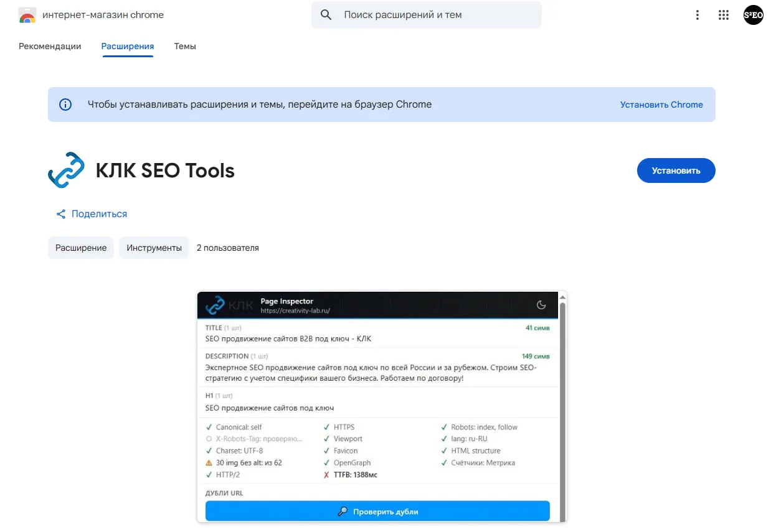This screenshot has width=771, height=532.
Task: Click the checkmark next to HTML structure
Action: [x=445, y=451]
